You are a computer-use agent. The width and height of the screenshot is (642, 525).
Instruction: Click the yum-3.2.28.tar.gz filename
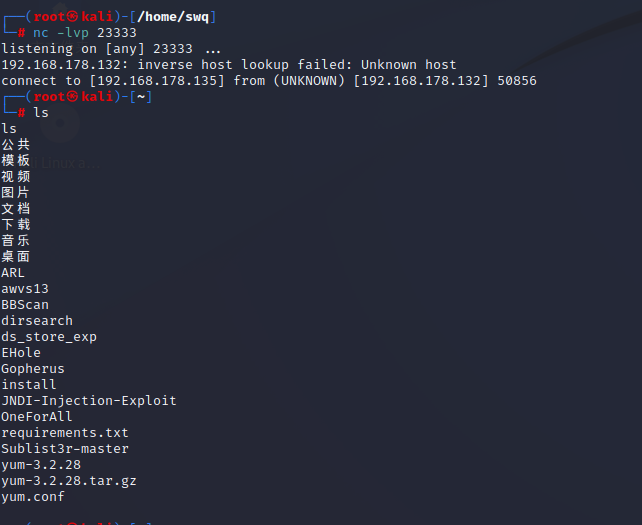pyautogui.click(x=69, y=481)
